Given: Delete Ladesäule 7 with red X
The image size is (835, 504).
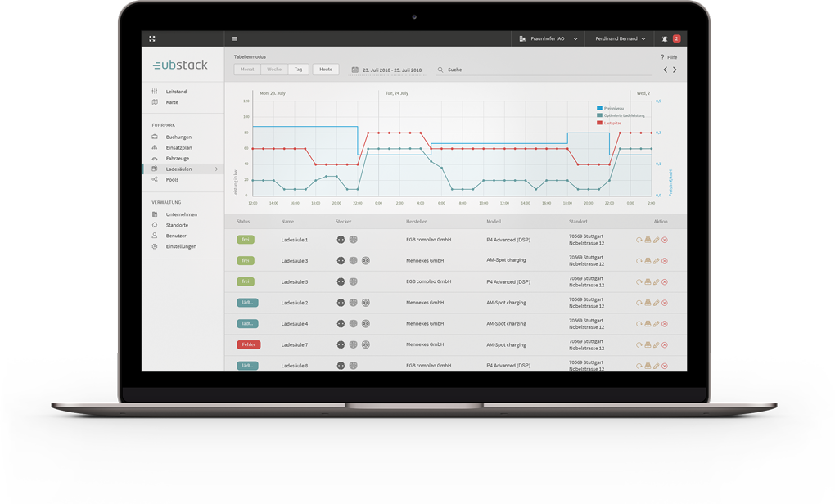Looking at the screenshot, I should [665, 345].
